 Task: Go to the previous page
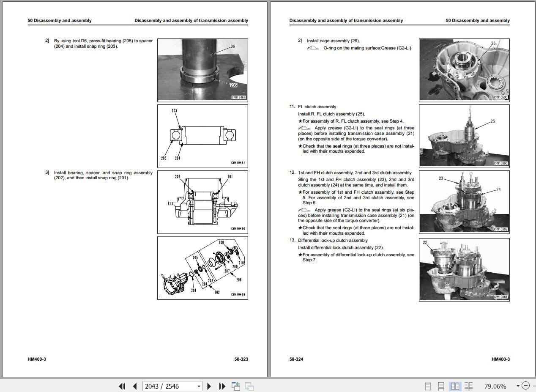[x=135, y=386]
